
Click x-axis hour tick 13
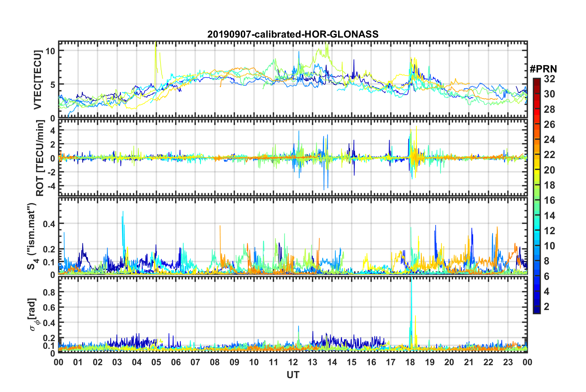pos(312,362)
